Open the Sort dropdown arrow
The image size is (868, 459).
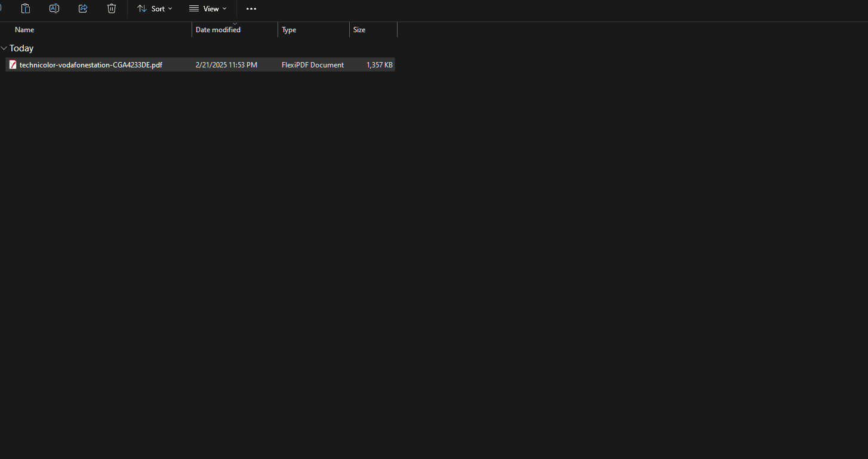170,9
